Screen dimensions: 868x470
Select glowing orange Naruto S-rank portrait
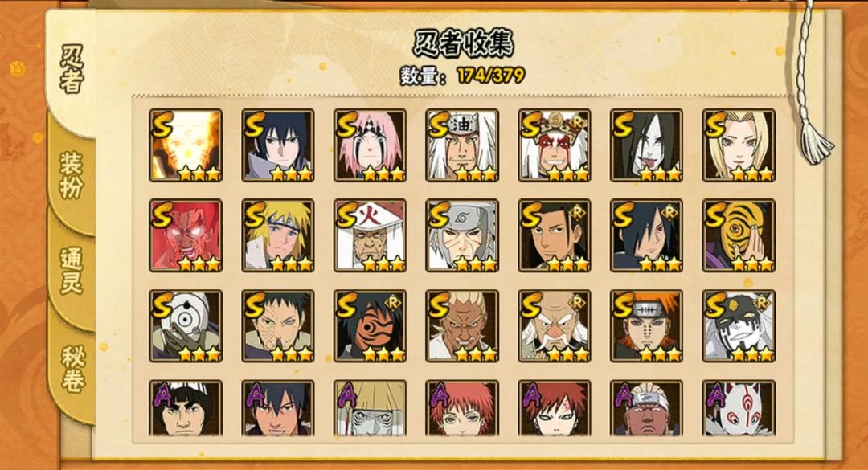coord(186,145)
